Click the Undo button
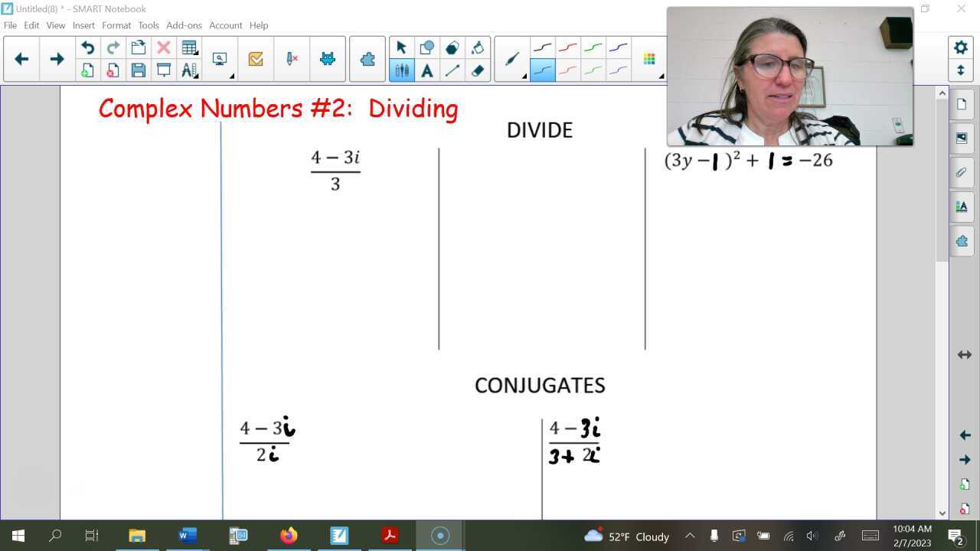980x551 pixels. click(87, 47)
